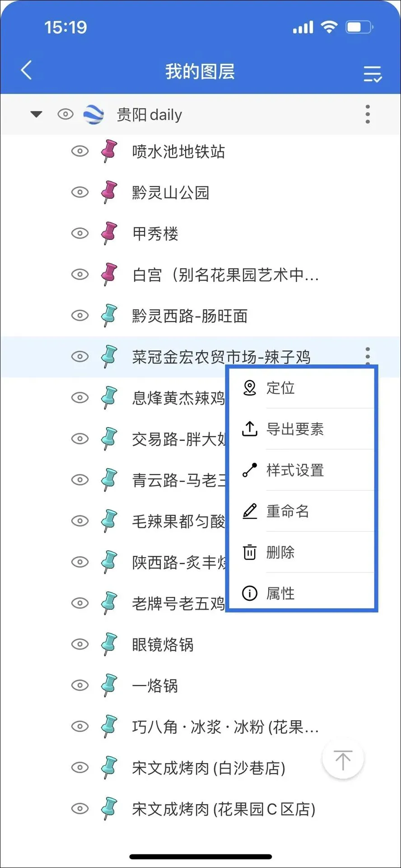Toggle visibility of 黔灵山公园

coord(80,192)
